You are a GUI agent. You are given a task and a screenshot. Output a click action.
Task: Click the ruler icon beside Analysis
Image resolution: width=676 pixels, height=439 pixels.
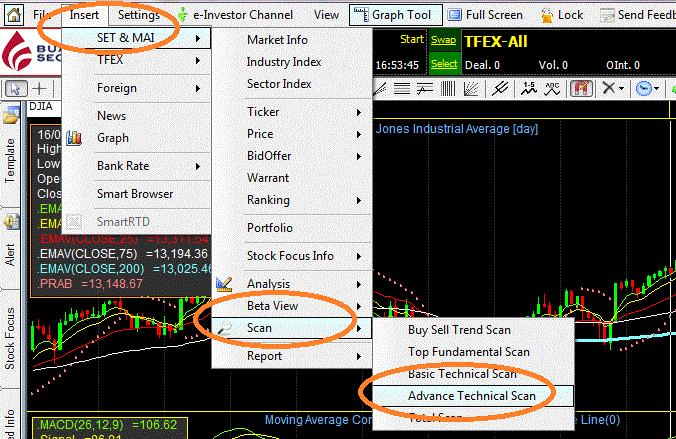click(224, 284)
